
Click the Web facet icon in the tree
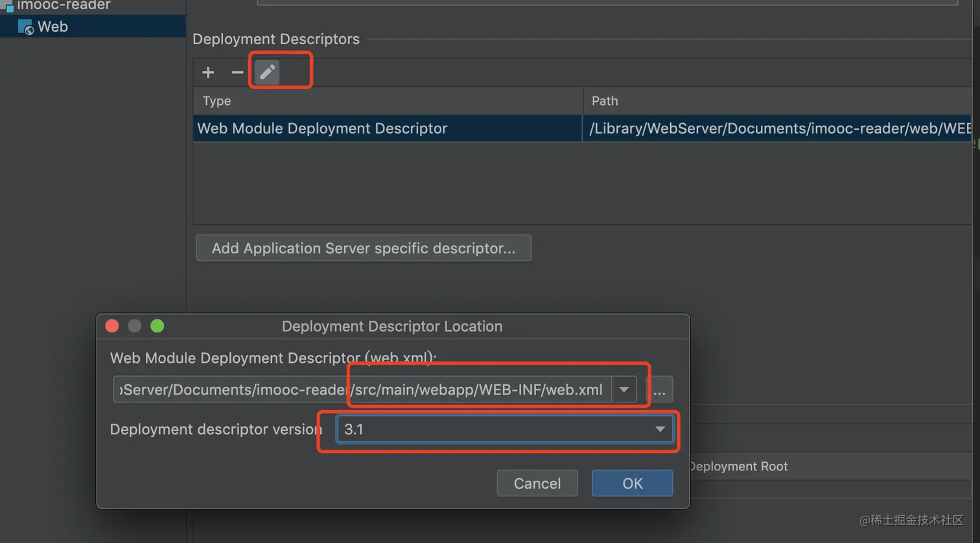coord(25,27)
